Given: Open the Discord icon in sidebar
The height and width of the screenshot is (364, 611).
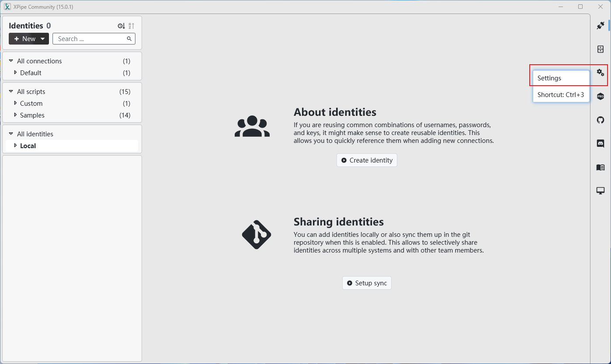Looking at the screenshot, I should coord(601,143).
